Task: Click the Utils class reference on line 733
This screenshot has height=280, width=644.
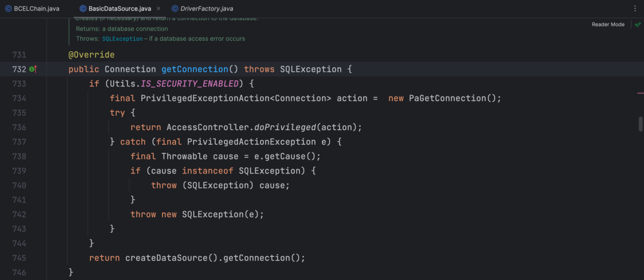Action: pyautogui.click(x=123, y=83)
